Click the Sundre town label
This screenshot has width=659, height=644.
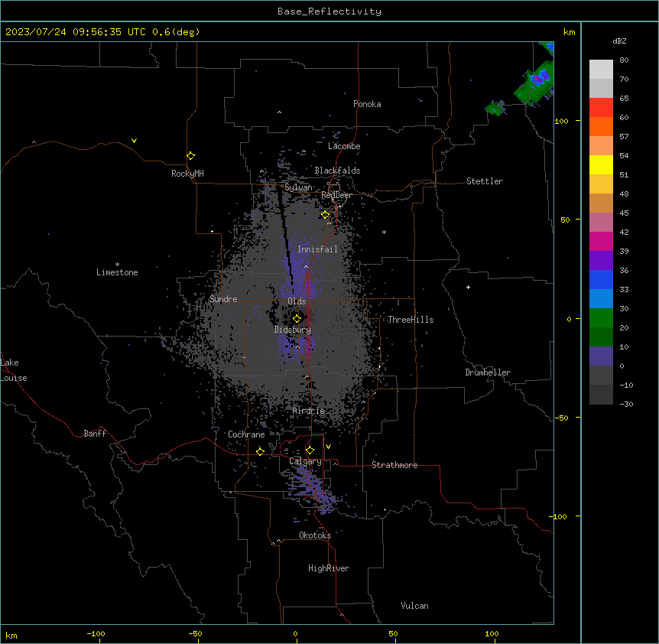[223, 299]
